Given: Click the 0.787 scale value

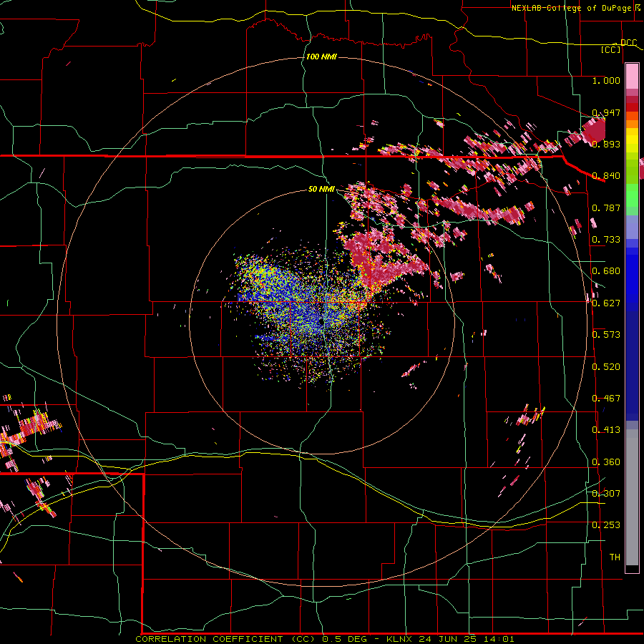Looking at the screenshot, I should tap(606, 208).
